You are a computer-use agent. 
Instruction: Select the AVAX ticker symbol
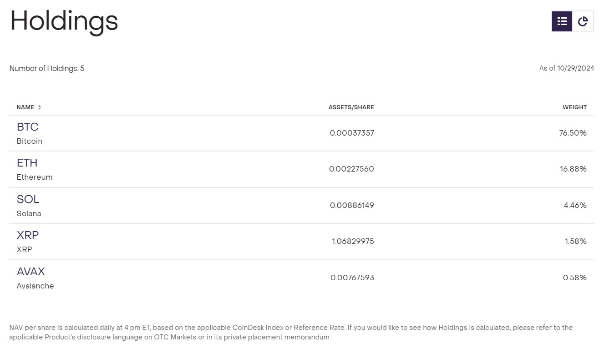pyautogui.click(x=30, y=272)
